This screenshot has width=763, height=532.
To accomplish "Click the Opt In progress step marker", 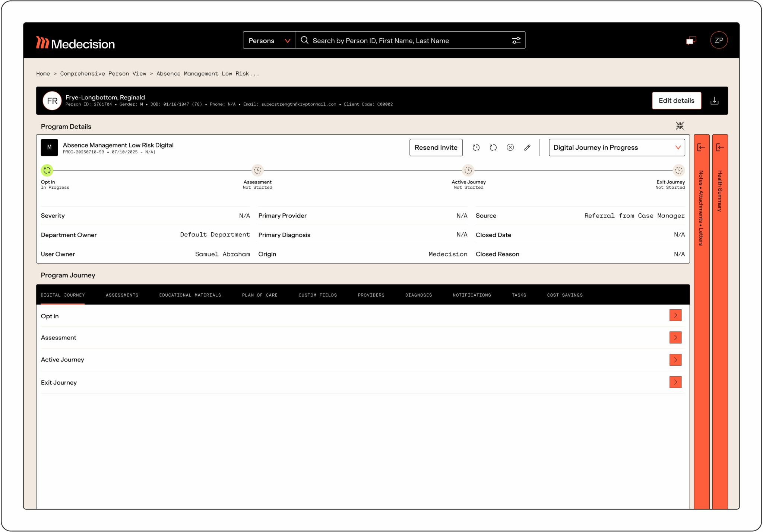I will pos(47,171).
